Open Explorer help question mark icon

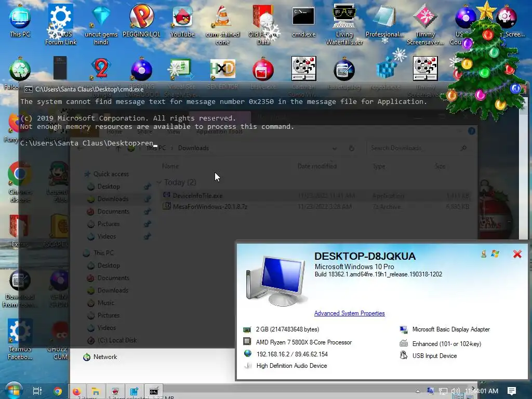[x=471, y=131]
